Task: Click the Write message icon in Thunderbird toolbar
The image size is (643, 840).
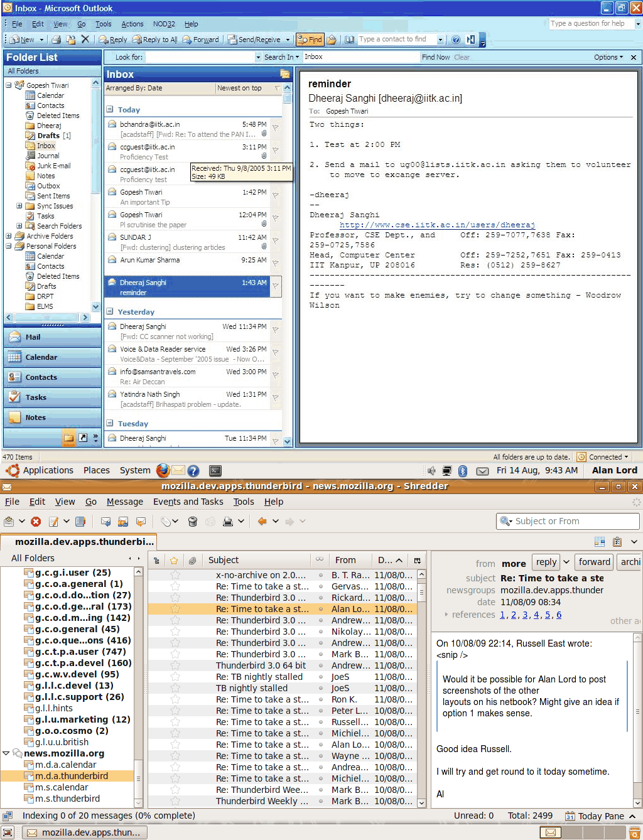Action: tap(54, 521)
